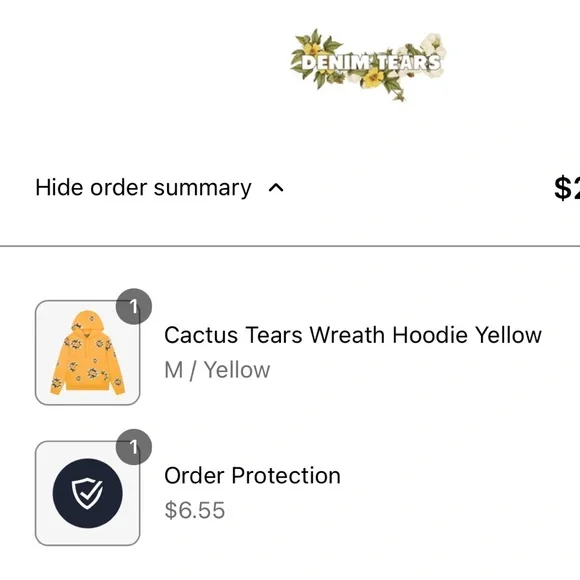The image size is (580, 580).
Task: Click the Denim Tears floral logo
Action: pyautogui.click(x=369, y=64)
